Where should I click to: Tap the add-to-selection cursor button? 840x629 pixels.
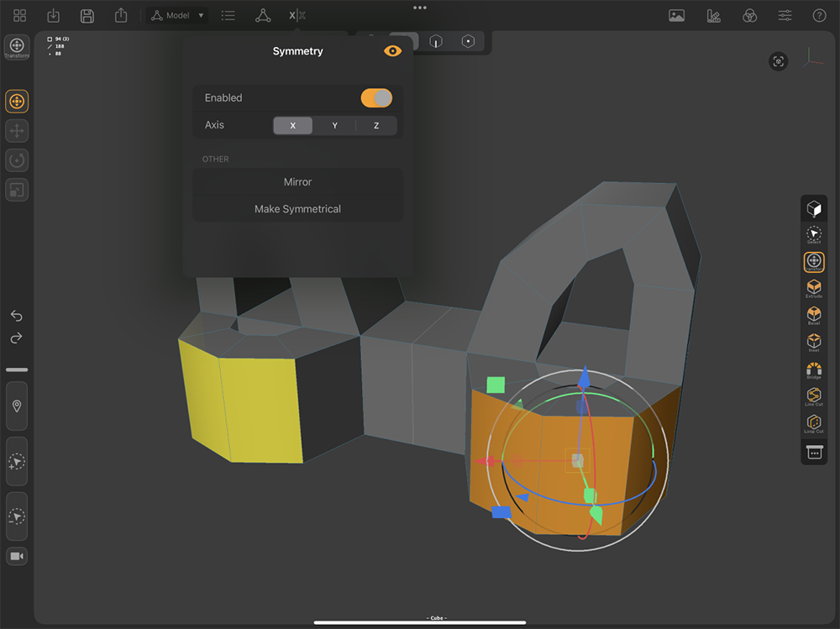coord(17,461)
